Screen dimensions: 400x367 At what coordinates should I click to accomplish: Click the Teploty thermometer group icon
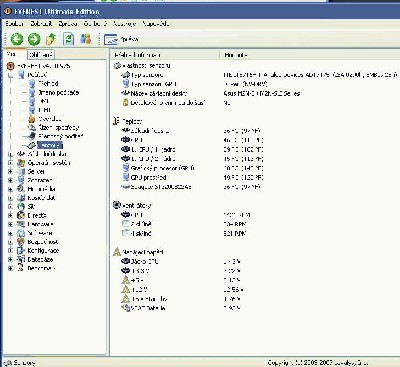(117, 121)
